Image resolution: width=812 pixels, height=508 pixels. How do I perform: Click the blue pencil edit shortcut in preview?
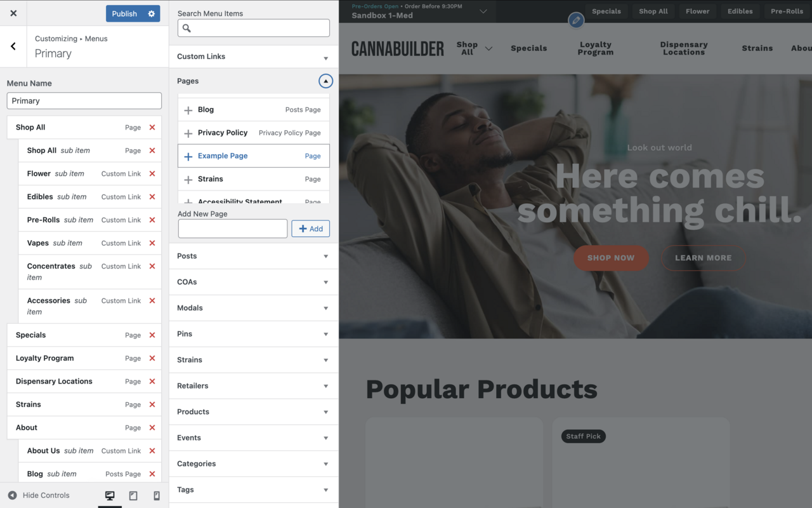point(576,20)
